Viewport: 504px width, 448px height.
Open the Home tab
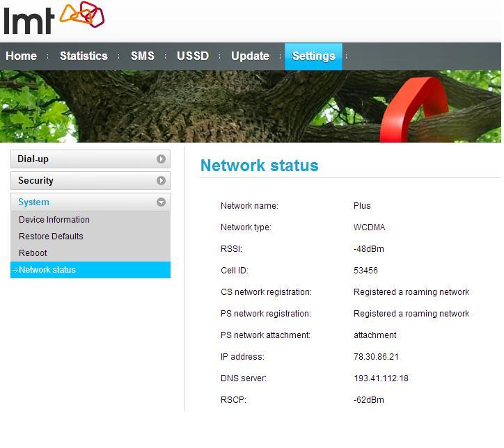[22, 56]
